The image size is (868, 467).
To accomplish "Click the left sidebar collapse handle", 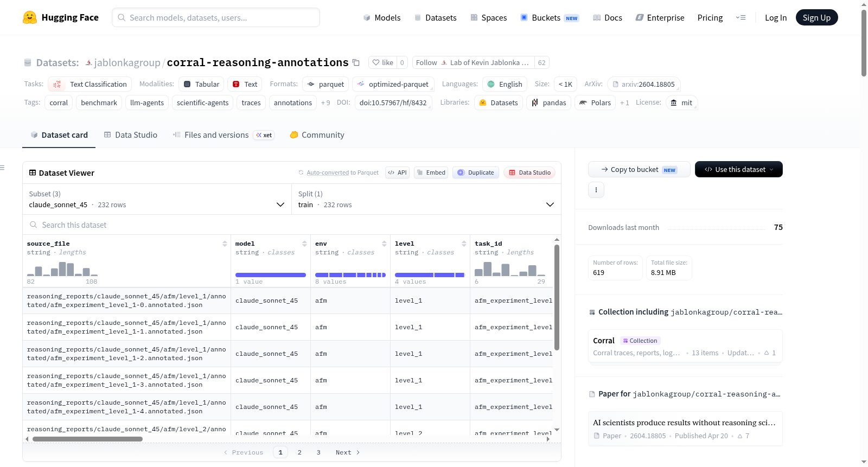I will pyautogui.click(x=2, y=168).
